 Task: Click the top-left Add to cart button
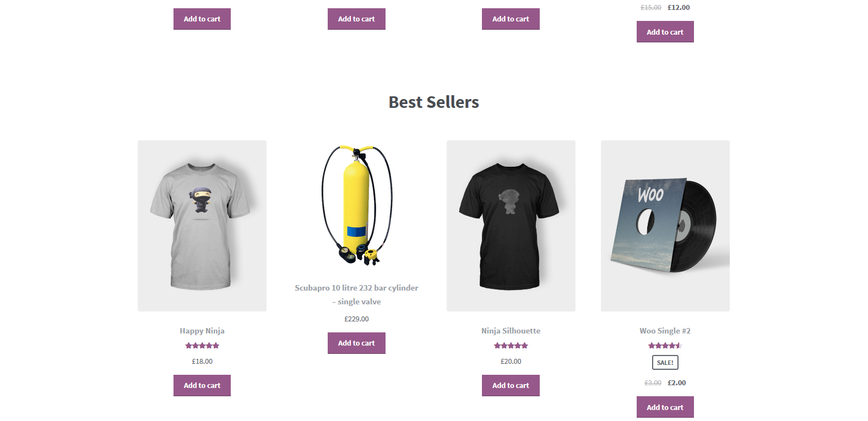coord(202,19)
